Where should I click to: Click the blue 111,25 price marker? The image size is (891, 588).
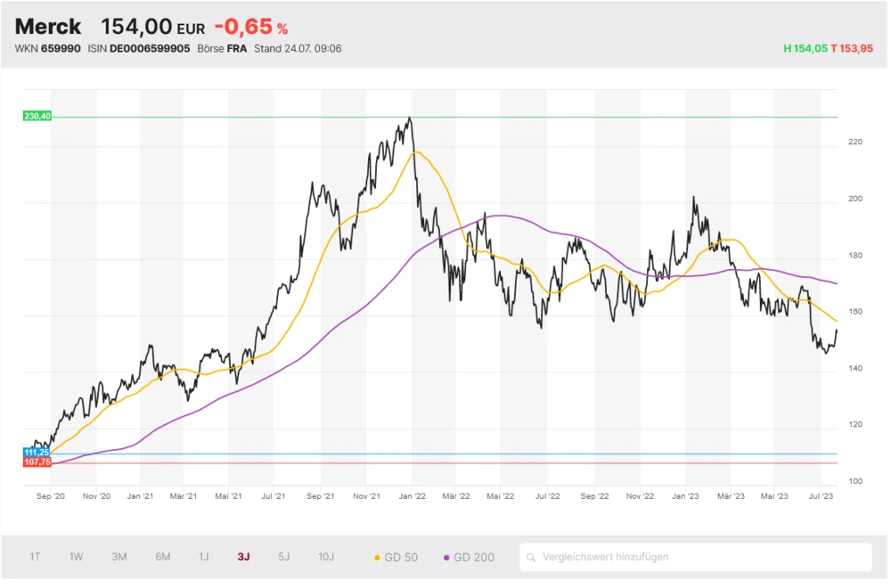point(37,453)
